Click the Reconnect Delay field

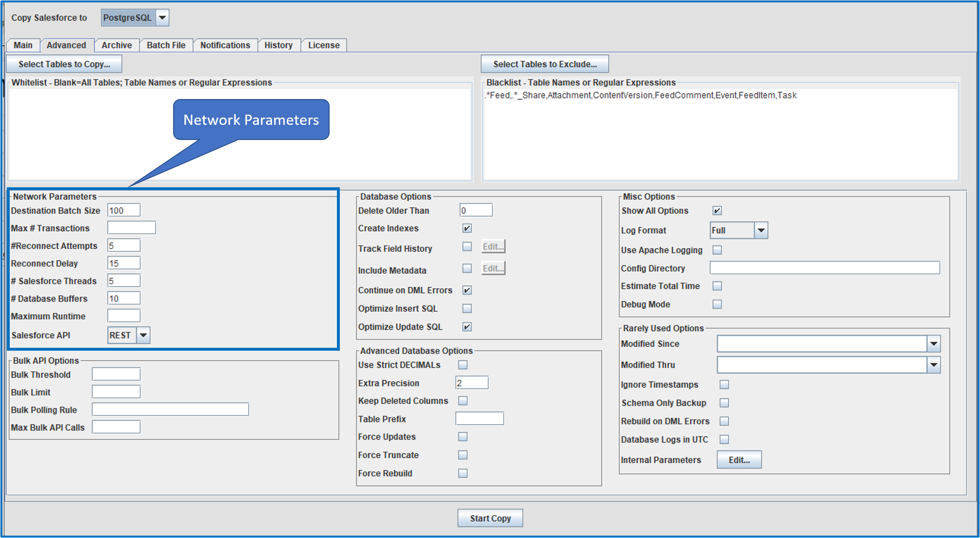click(x=124, y=263)
